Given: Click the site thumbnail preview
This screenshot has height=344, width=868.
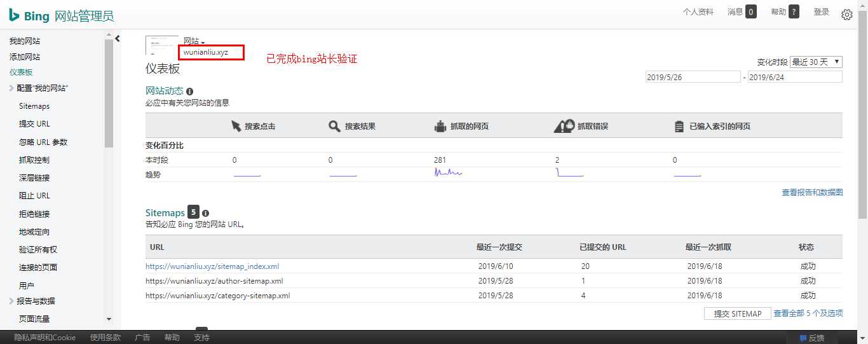Looking at the screenshot, I should [162, 46].
